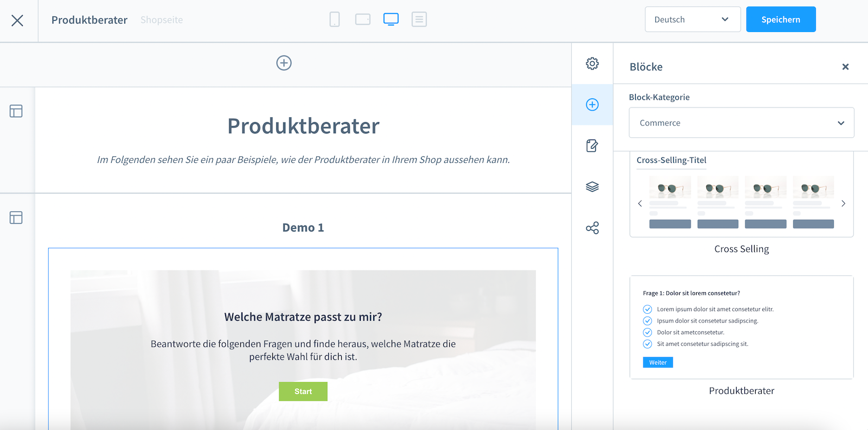Click previous arrow in Cross Selling preview
Screen dimensions: 868x430
pos(640,204)
